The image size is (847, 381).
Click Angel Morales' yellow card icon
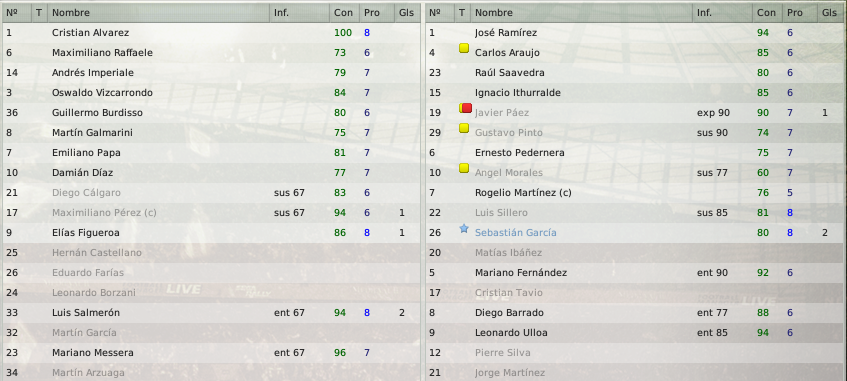click(463, 168)
